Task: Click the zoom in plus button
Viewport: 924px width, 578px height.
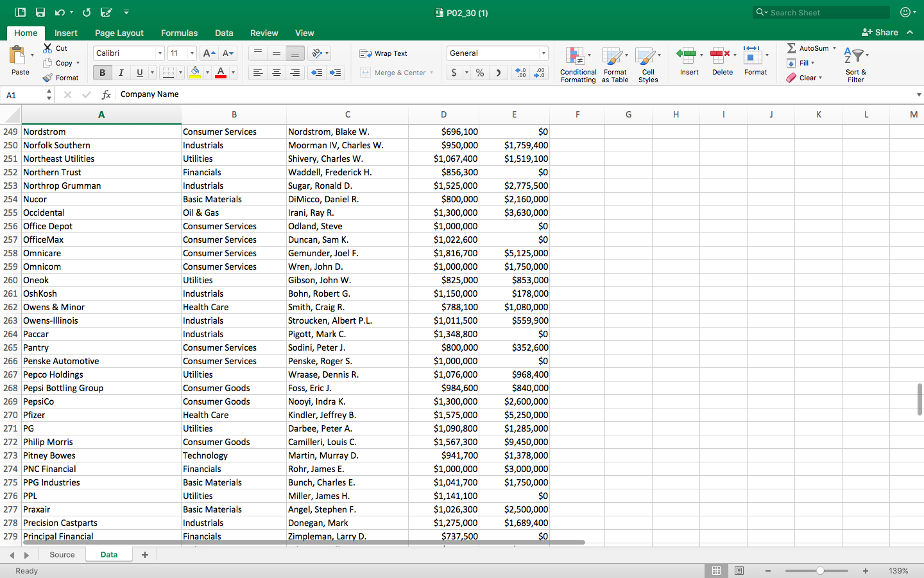Action: (x=866, y=571)
